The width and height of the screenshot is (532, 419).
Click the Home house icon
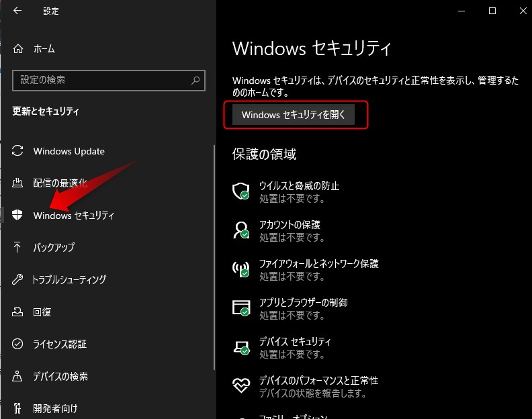pos(18,49)
